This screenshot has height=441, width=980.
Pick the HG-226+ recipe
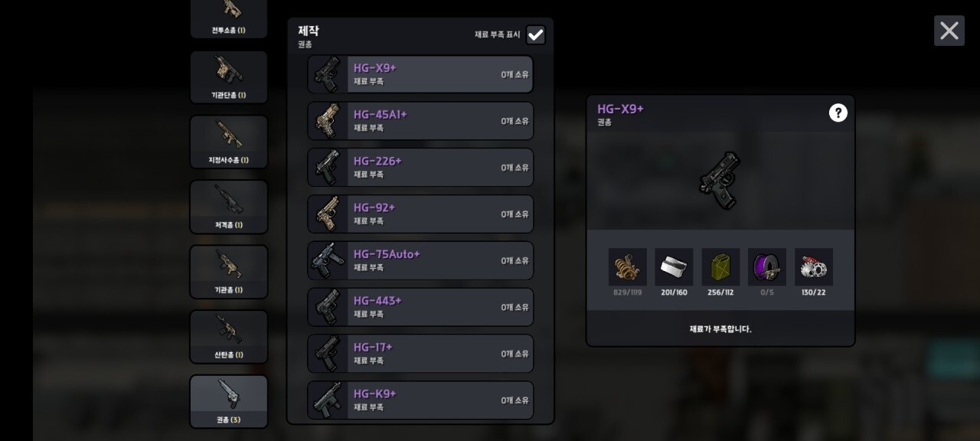420,168
